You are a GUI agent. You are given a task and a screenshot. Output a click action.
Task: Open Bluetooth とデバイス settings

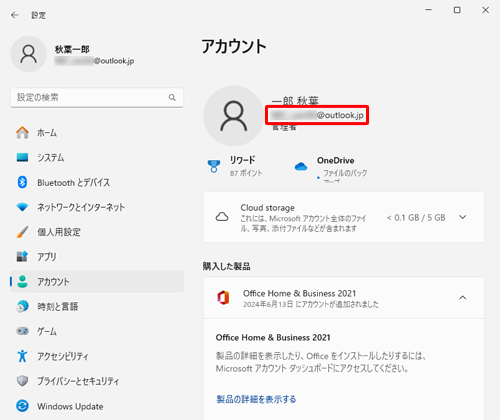pos(97,182)
